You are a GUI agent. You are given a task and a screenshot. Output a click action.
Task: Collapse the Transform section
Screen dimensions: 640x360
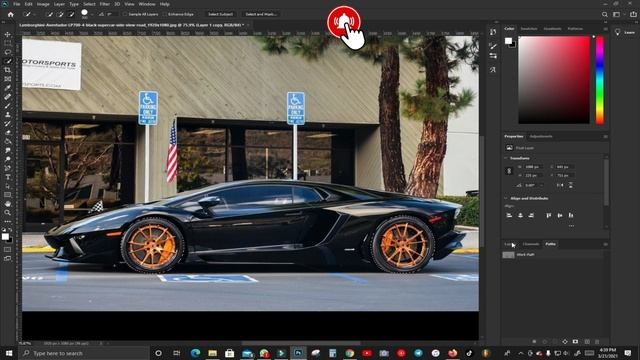pyautogui.click(x=506, y=158)
